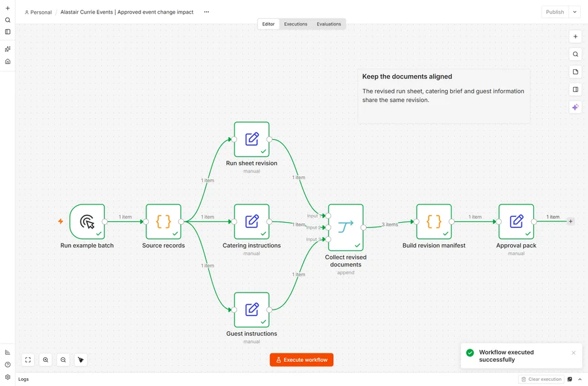Open the workflow three-dot options menu
Screen dimensions: 588x386
coord(206,12)
